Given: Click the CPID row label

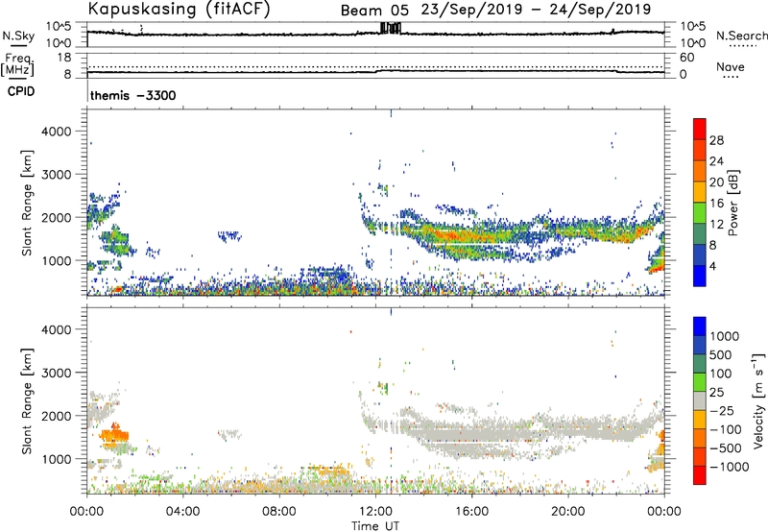Looking at the screenshot, I should click(21, 91).
